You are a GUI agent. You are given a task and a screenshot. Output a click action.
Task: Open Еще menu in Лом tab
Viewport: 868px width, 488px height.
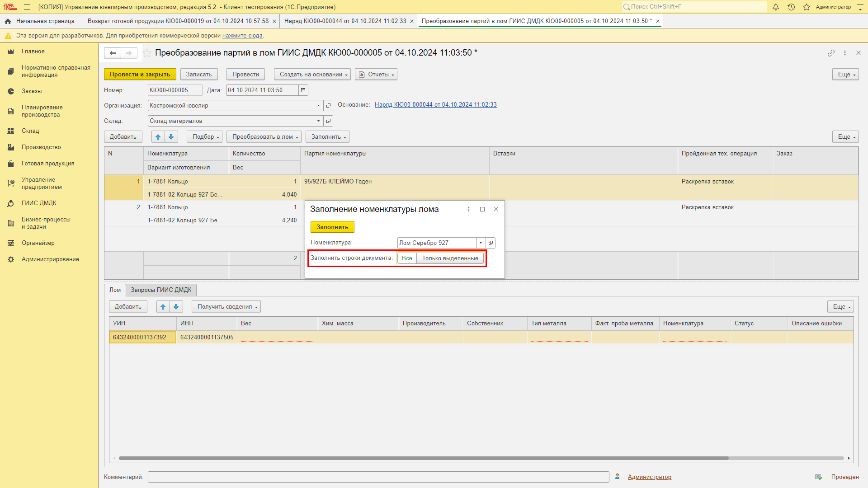[x=840, y=307]
